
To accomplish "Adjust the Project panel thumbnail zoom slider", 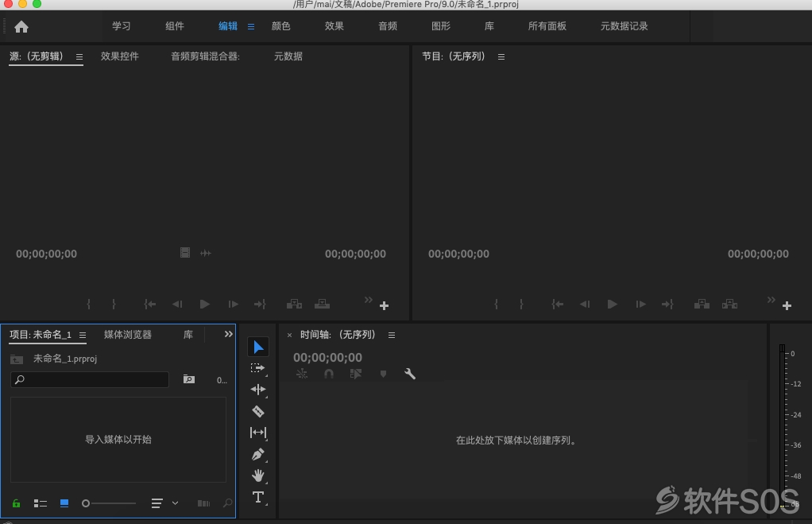I will coord(110,503).
